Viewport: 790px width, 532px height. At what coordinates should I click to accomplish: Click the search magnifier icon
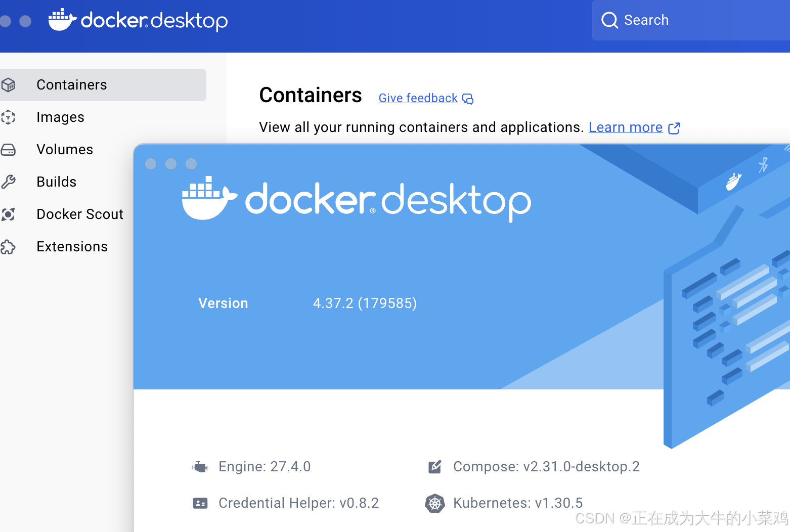tap(609, 20)
